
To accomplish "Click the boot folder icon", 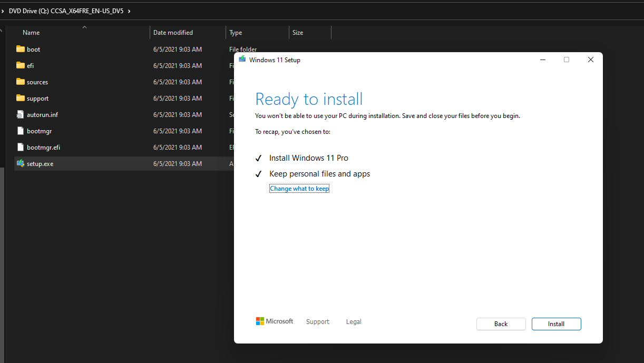I will click(x=21, y=49).
